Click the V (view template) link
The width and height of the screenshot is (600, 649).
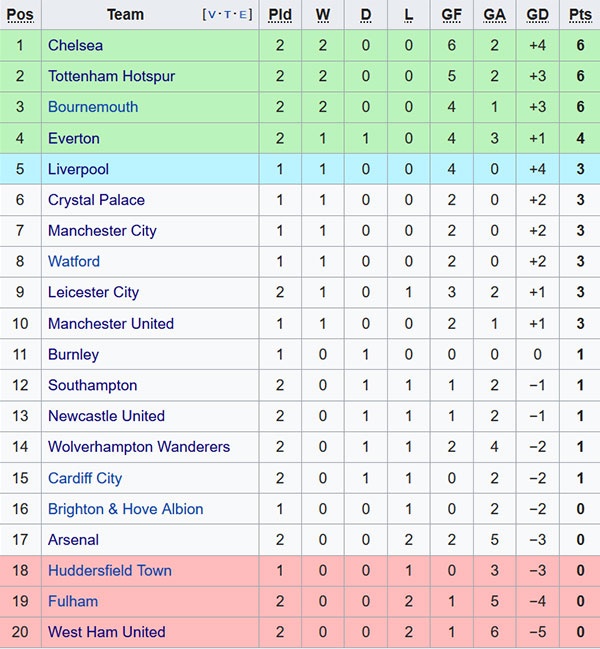coord(213,15)
